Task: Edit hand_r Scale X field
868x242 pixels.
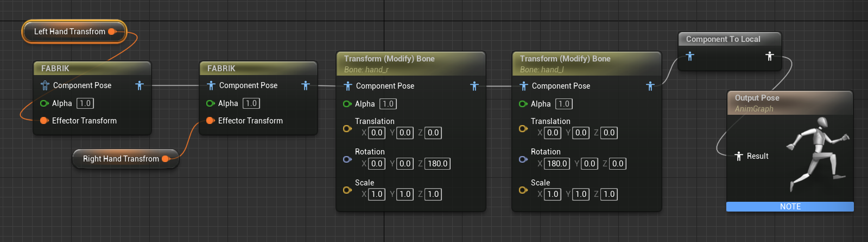Action: click(x=377, y=194)
